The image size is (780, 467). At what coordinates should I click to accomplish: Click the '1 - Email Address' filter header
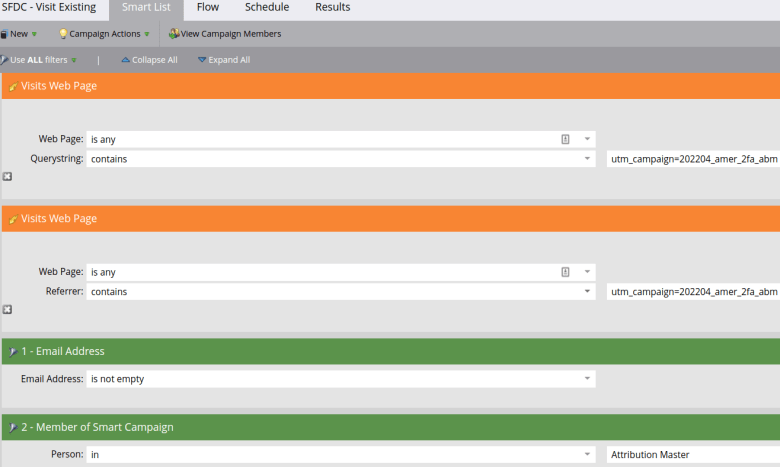pos(391,352)
